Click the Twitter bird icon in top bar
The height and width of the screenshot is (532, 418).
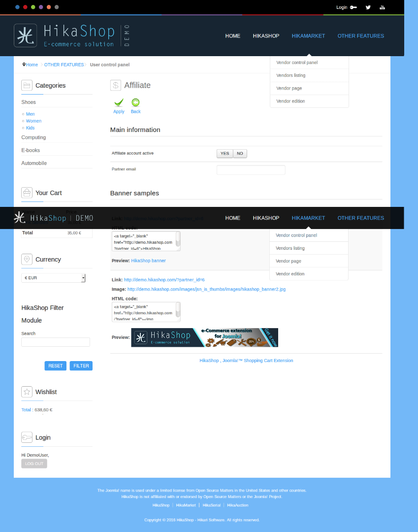click(368, 7)
